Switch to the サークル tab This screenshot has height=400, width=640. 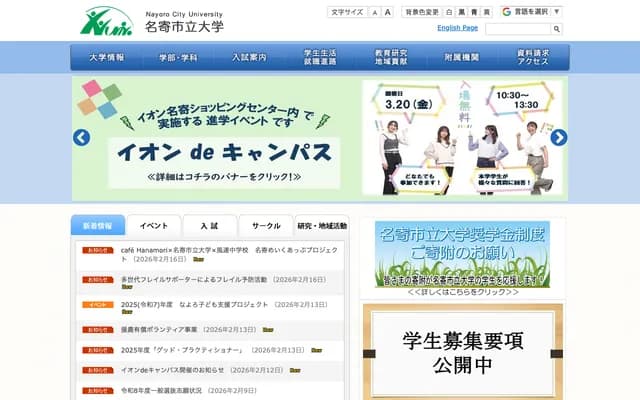(266, 226)
